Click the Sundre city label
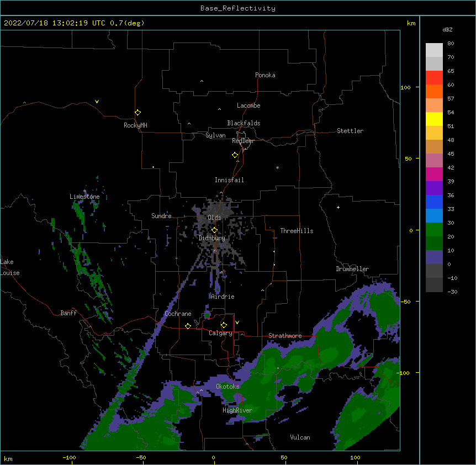 coord(161,216)
